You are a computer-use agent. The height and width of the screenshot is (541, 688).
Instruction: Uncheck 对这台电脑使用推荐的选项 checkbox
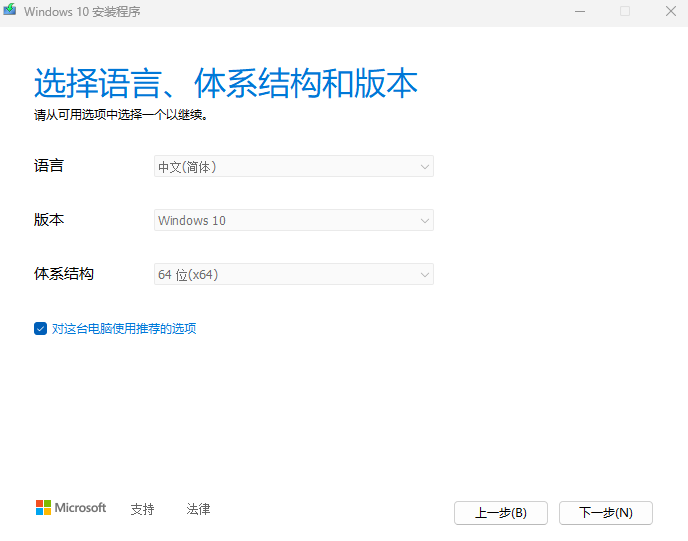tap(40, 328)
